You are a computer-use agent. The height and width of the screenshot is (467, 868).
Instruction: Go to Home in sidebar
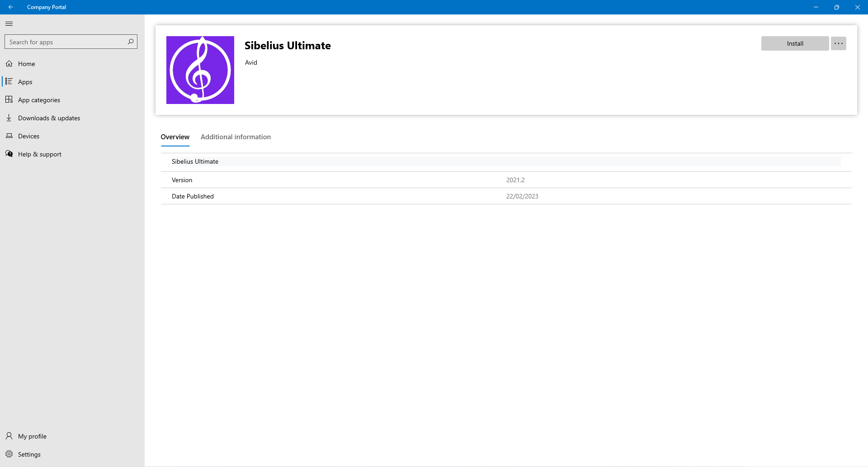coord(72,64)
